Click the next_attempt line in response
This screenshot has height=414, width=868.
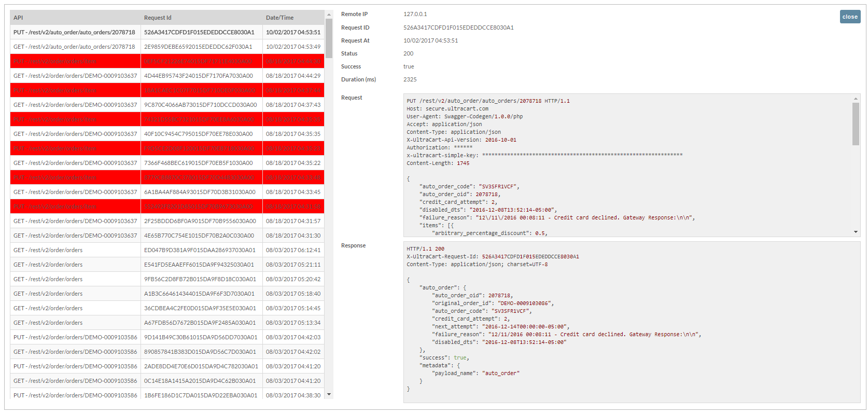point(500,327)
